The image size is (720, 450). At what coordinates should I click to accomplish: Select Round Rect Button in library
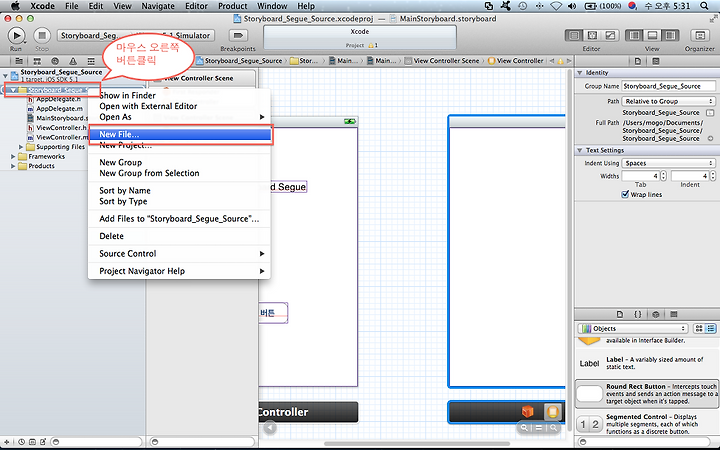(647, 394)
